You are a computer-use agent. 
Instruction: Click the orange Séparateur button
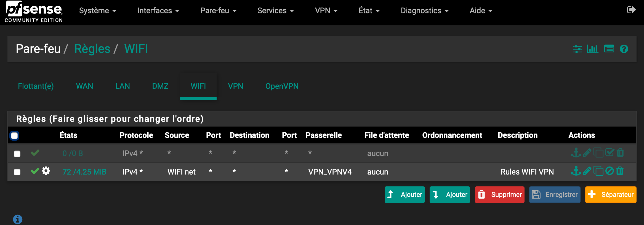611,195
